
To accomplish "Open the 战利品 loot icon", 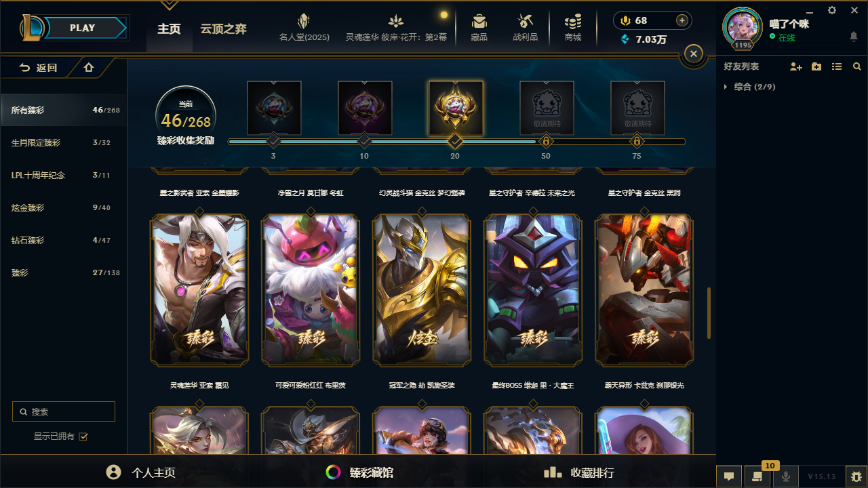I will point(525,27).
